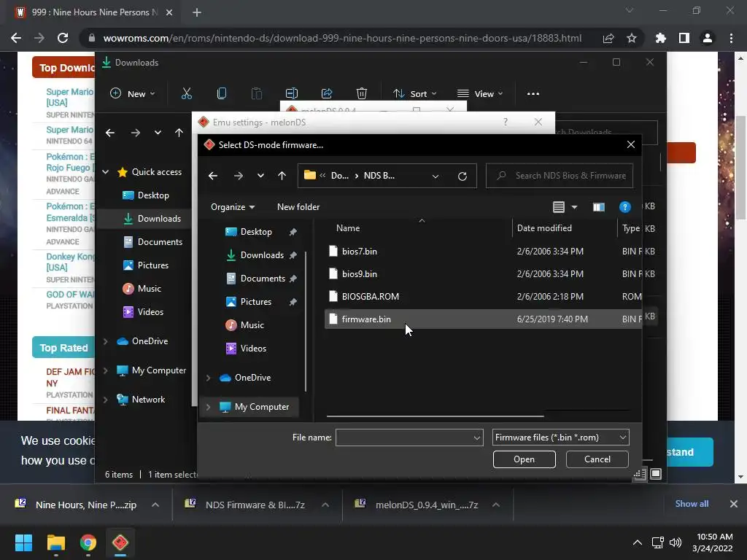Screen dimensions: 747x560
Task: Select Videos in dialog navigation pane
Action: (253, 349)
